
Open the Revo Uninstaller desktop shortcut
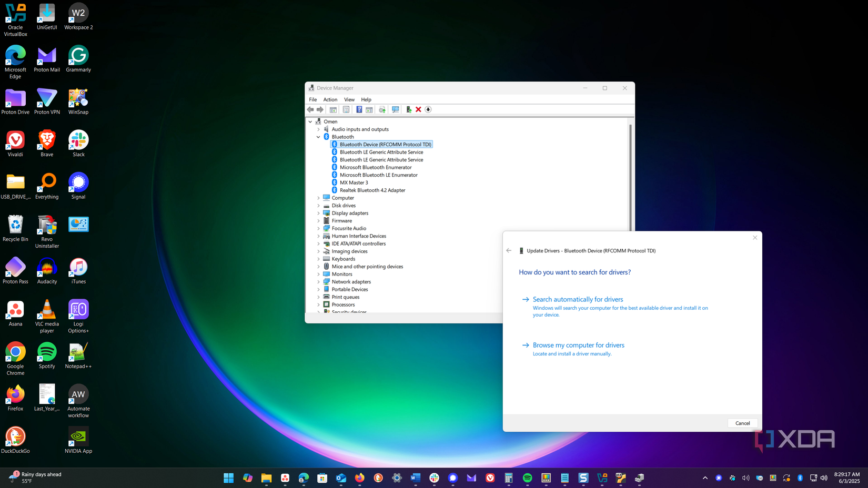[47, 232]
